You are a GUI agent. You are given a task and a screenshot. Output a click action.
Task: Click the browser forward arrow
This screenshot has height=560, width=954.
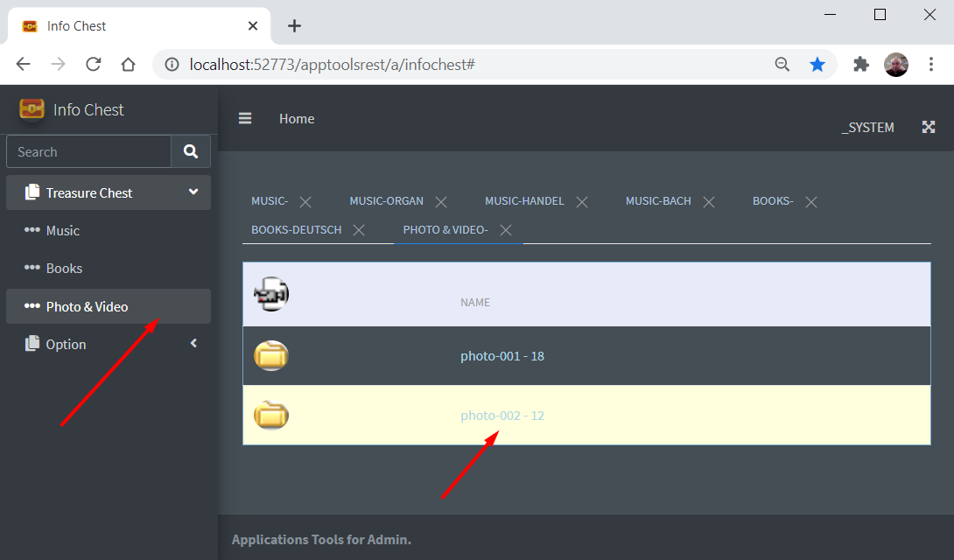pos(58,64)
